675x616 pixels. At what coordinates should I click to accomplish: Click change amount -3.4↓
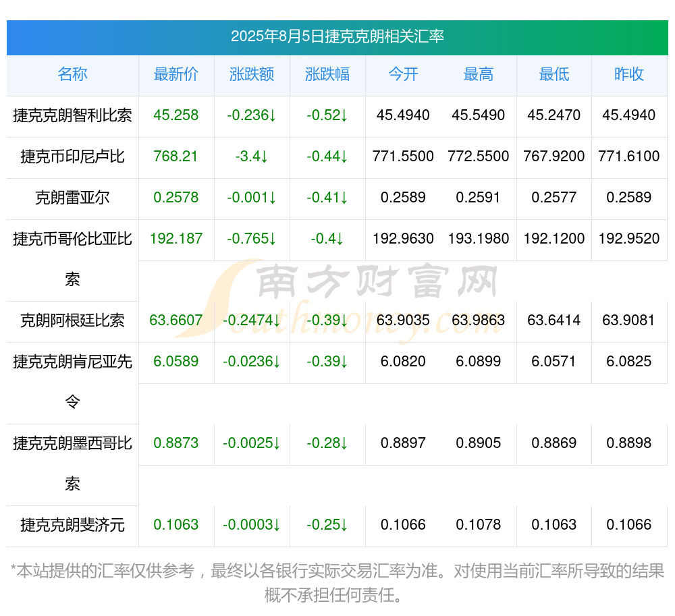252,156
